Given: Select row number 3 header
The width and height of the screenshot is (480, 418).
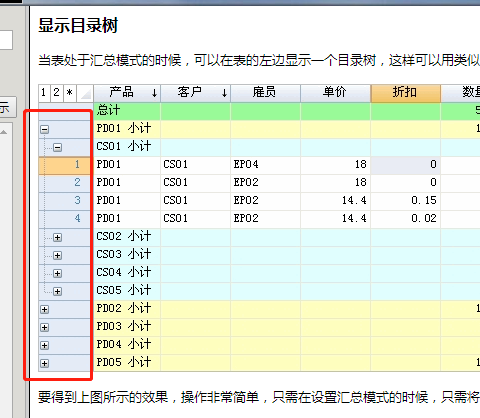Looking at the screenshot, I should coord(64,201).
